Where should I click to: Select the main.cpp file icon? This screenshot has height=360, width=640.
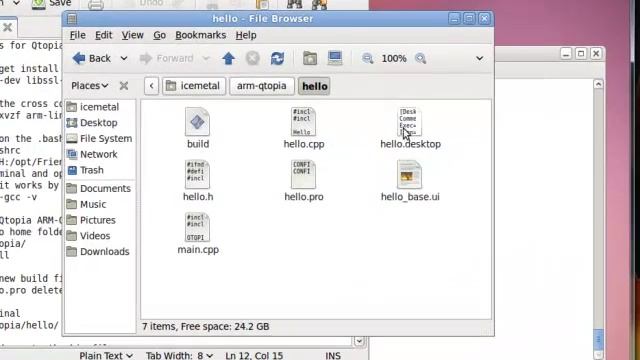tap(198, 227)
